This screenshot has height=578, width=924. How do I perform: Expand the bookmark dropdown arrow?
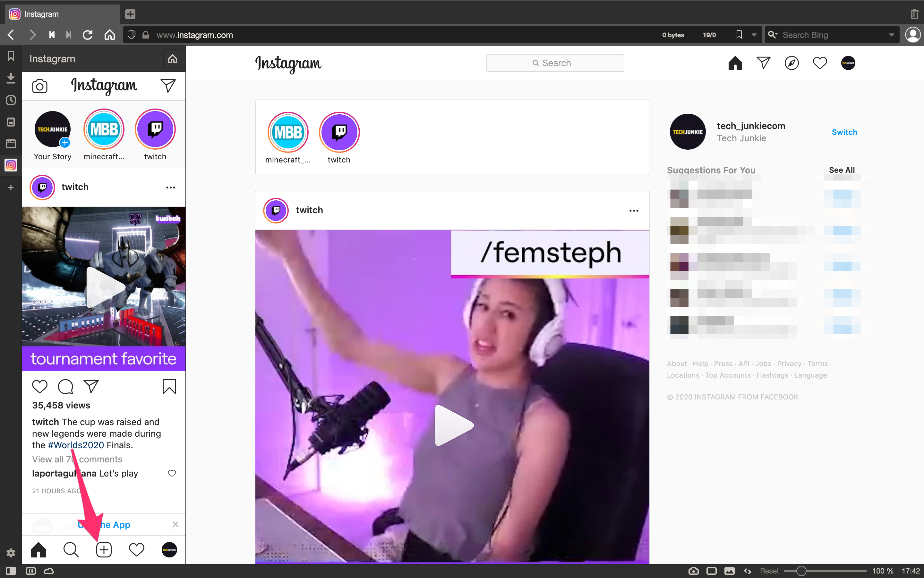click(x=754, y=35)
